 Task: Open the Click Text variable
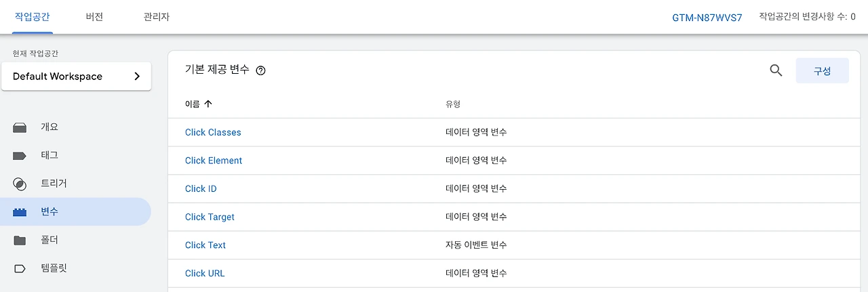(x=205, y=245)
